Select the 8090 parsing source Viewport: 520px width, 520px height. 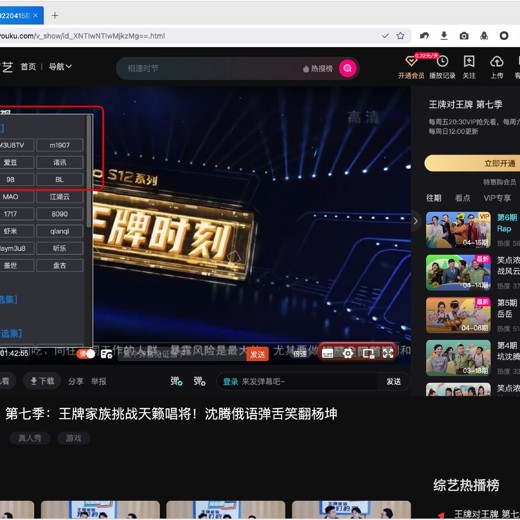60,214
